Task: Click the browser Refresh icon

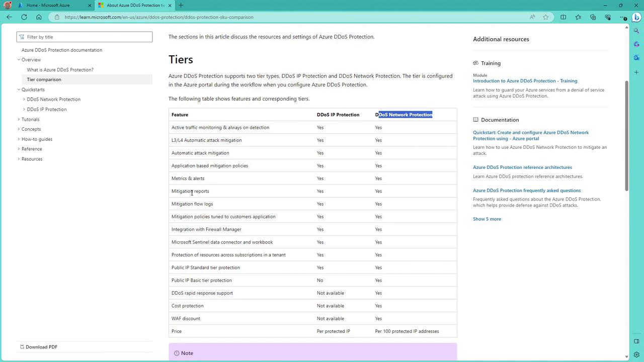Action: tap(24, 17)
